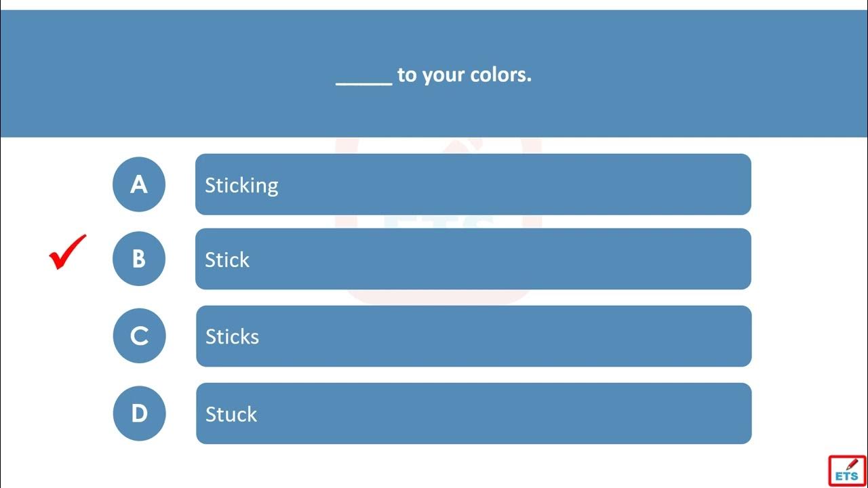The width and height of the screenshot is (868, 488).
Task: Click the word to in the question
Action: (407, 75)
